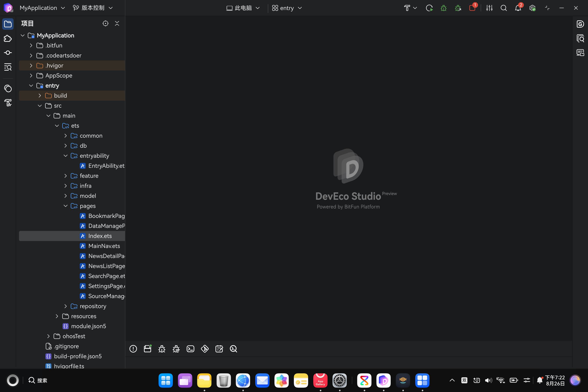This screenshot has width=588, height=392.
Task: Open the entry module dropdown
Action: point(287,8)
